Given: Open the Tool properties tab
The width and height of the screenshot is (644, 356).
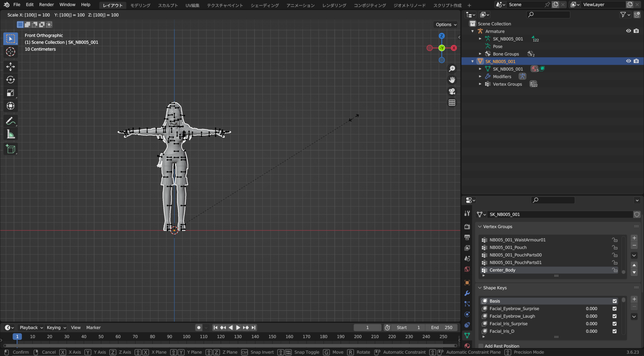Looking at the screenshot, I should pos(467,214).
